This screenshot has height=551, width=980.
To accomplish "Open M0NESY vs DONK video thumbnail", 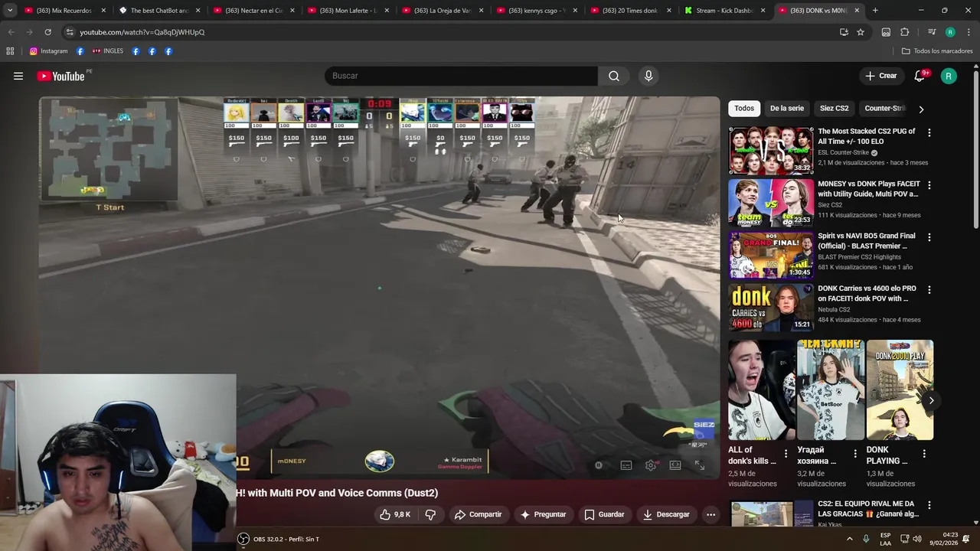I will coord(770,202).
